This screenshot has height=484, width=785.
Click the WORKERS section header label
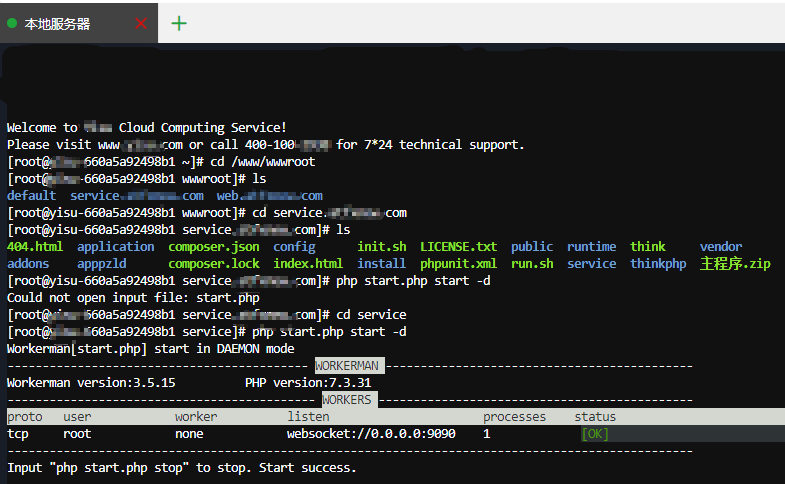coord(347,400)
